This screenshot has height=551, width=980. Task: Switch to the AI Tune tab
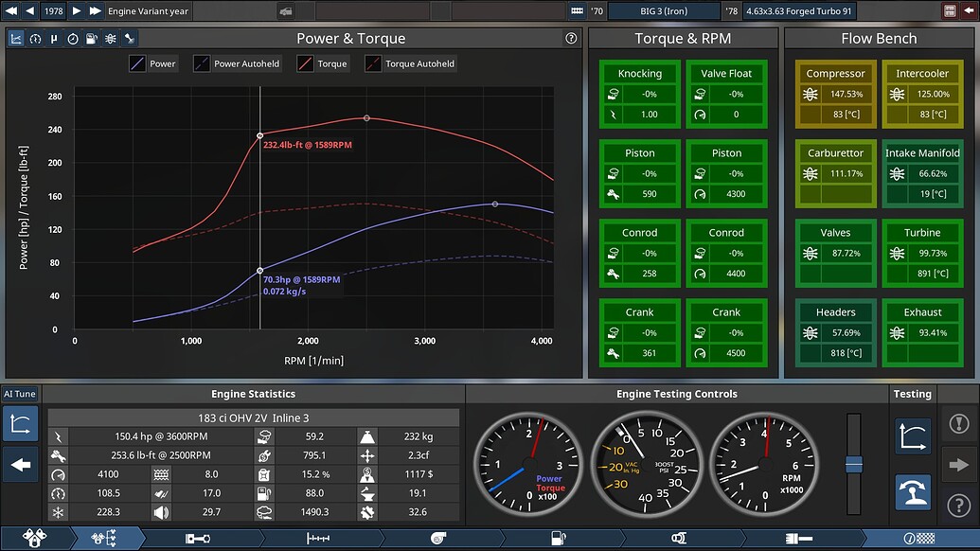pos(19,394)
